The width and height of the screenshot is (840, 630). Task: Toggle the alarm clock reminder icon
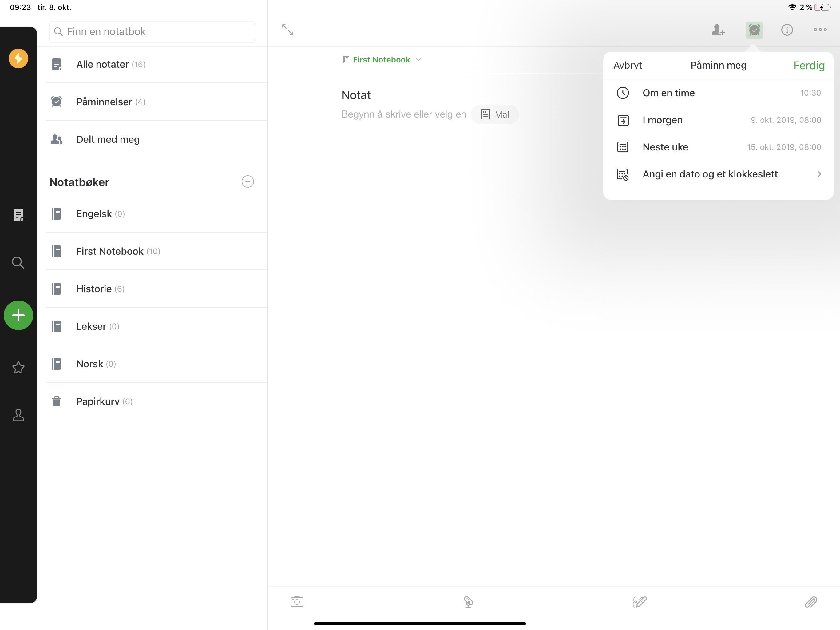[754, 30]
